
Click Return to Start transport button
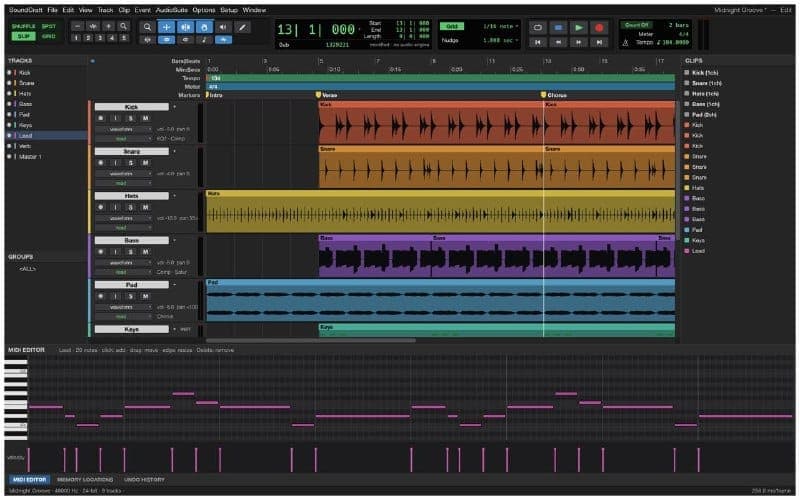coord(538,42)
